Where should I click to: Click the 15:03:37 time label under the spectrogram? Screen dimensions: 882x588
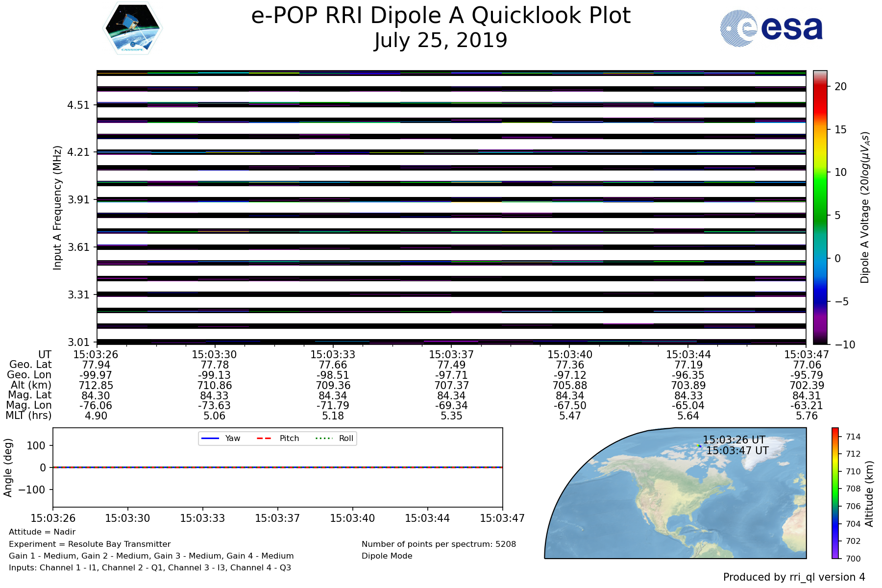pyautogui.click(x=451, y=354)
